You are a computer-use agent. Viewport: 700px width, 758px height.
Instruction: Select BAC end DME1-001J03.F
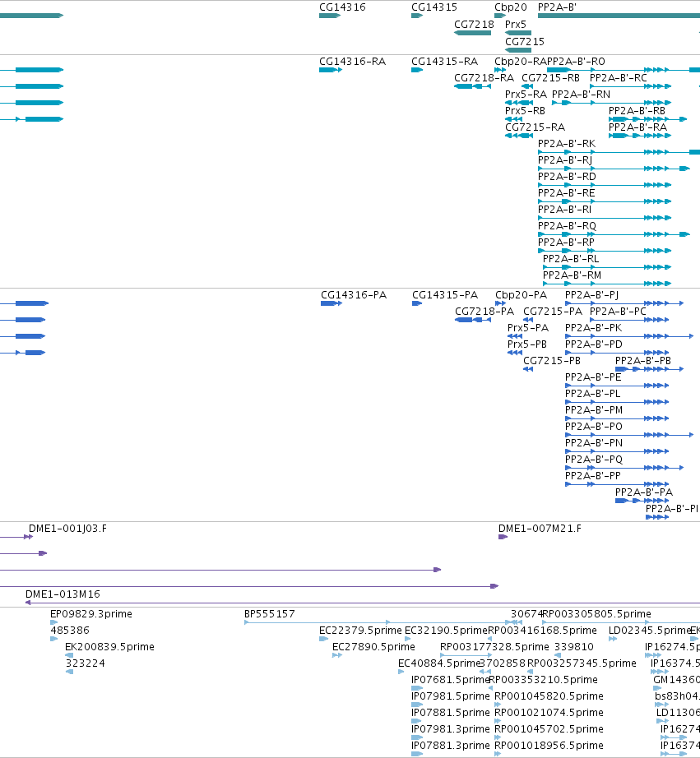click(x=67, y=529)
